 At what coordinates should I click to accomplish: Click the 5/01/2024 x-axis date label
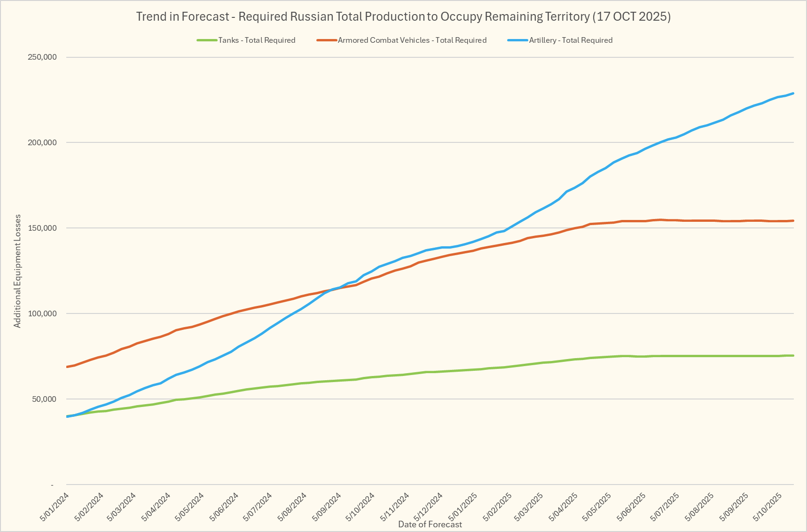point(55,507)
